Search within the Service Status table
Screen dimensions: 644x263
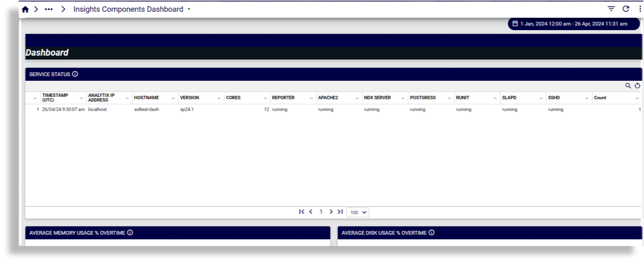[x=628, y=86]
